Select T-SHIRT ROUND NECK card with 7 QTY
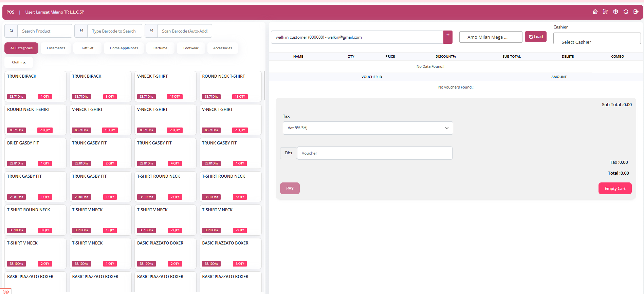 pyautogui.click(x=165, y=186)
